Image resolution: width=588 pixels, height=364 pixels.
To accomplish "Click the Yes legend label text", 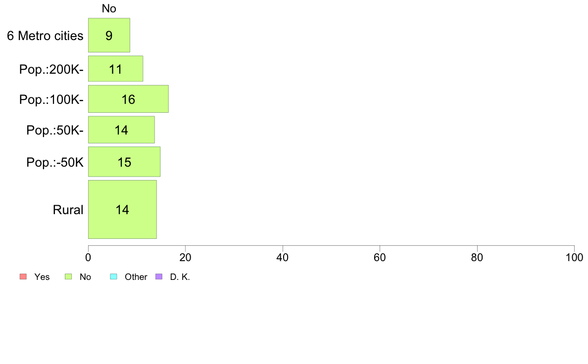I will (x=42, y=277).
